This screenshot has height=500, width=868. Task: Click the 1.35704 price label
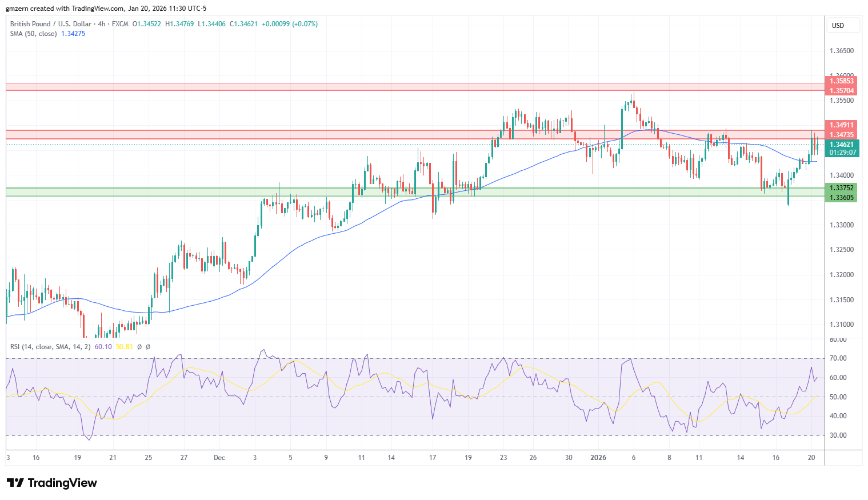click(842, 91)
